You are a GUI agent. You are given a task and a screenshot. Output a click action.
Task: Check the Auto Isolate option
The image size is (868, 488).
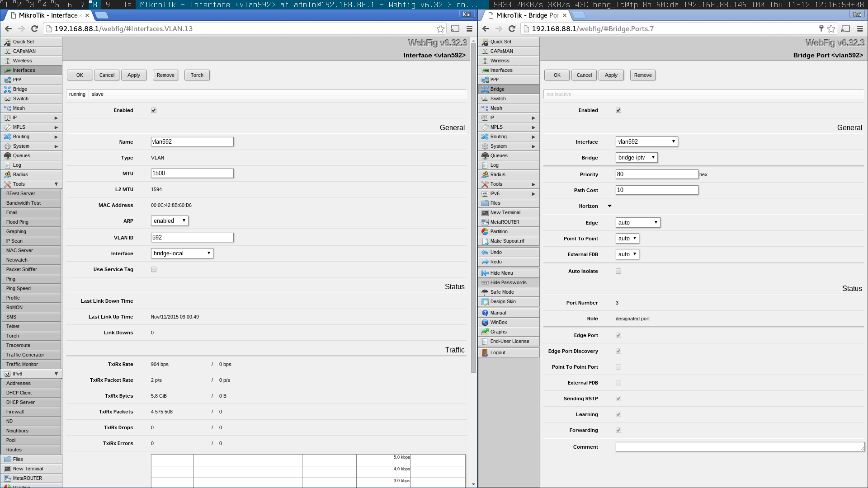click(618, 271)
